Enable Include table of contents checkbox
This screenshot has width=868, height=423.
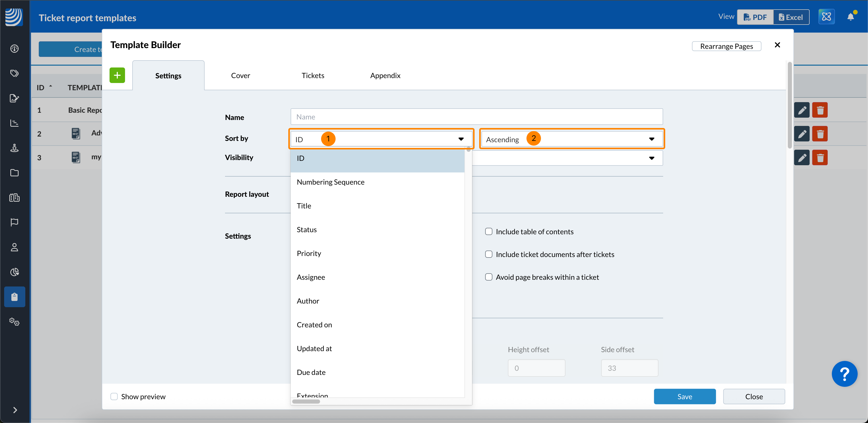click(x=489, y=231)
